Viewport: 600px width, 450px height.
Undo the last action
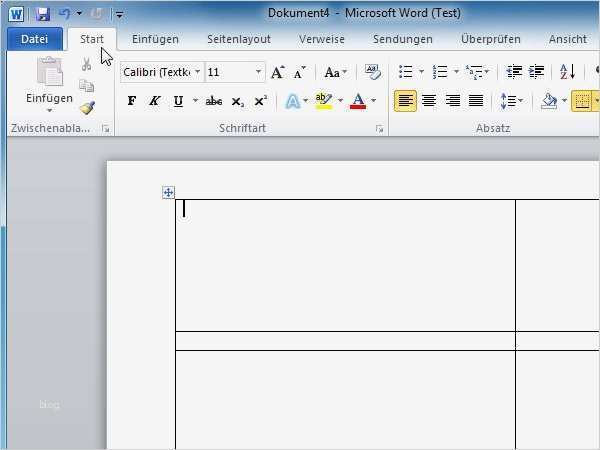click(64, 14)
